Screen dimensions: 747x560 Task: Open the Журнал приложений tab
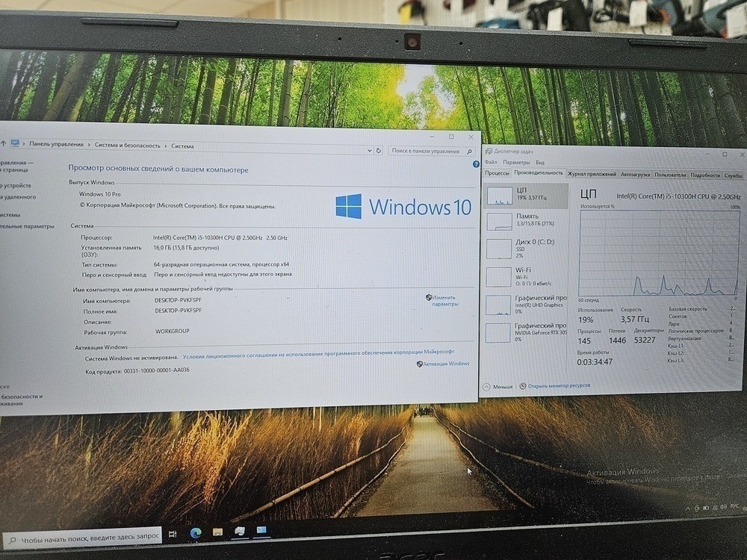pyautogui.click(x=591, y=174)
